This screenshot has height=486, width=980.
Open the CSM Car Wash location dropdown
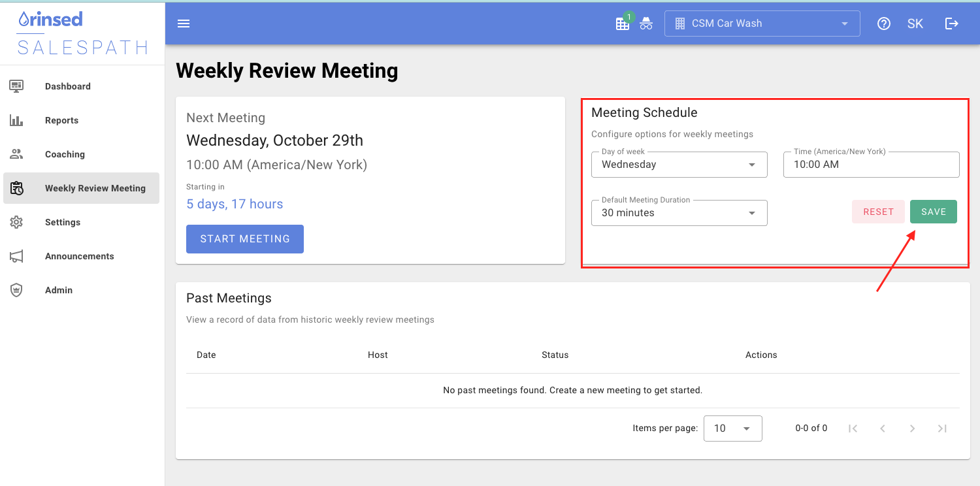click(x=762, y=24)
